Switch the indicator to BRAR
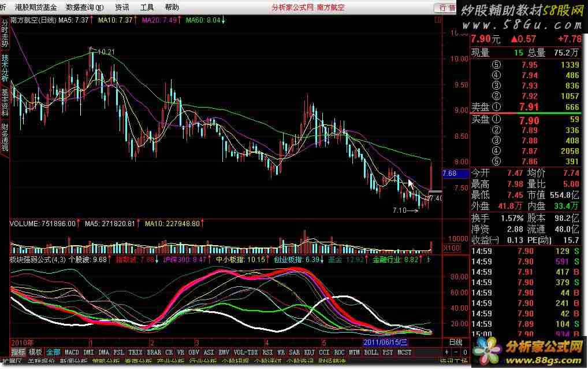This screenshot has width=588, height=369. [154, 352]
